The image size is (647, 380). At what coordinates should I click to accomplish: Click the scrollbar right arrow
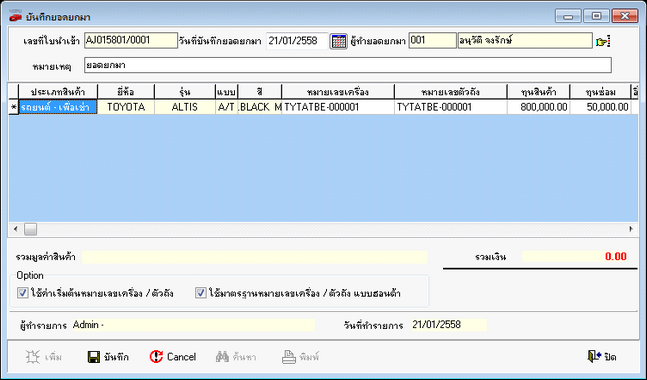[631, 229]
